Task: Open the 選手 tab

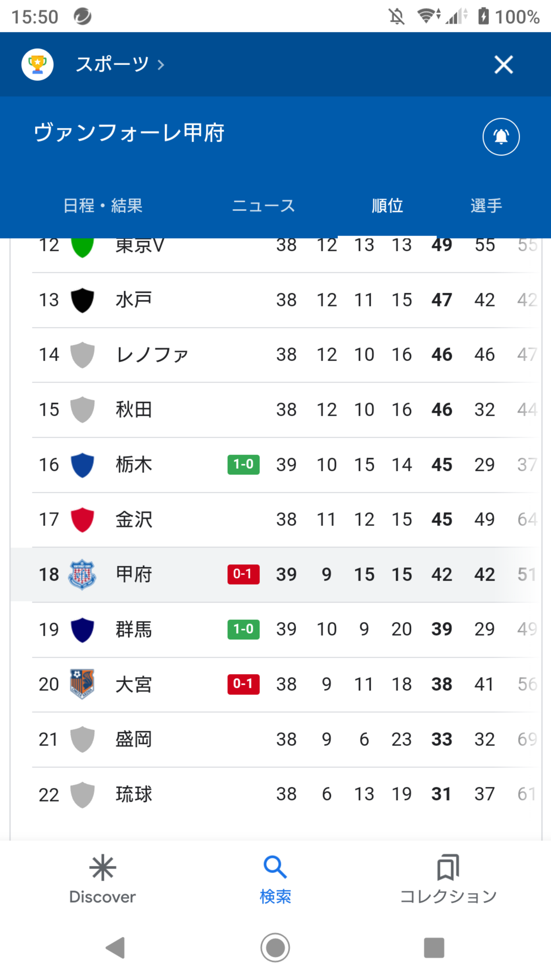Action: click(x=486, y=205)
